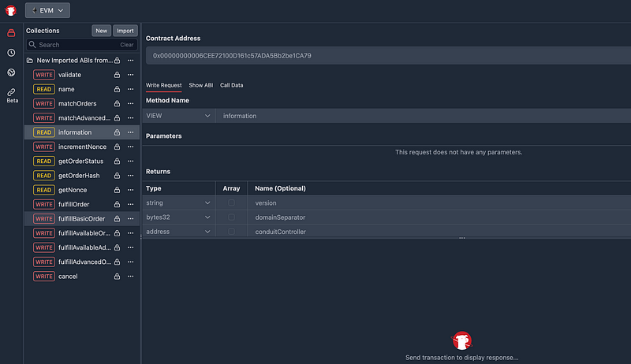Viewport: 631px width, 364px height.
Task: Expand the string type dropdown
Action: 180,203
